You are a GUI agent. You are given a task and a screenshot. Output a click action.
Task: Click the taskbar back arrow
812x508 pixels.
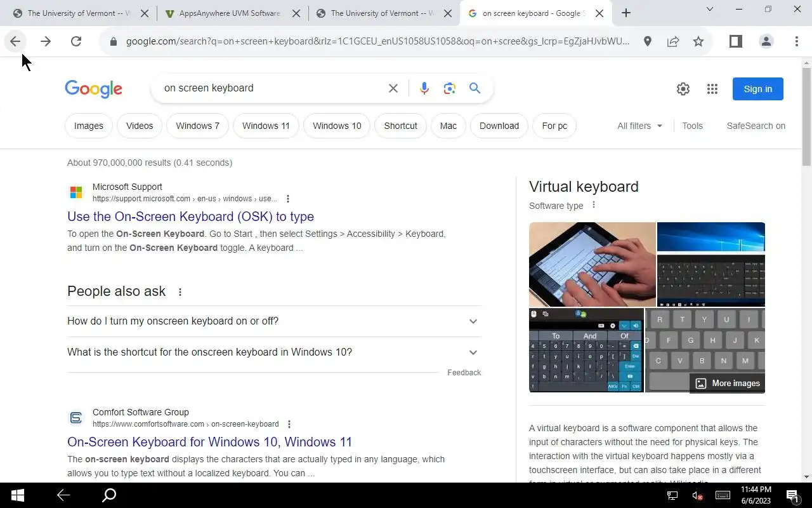[63, 495]
